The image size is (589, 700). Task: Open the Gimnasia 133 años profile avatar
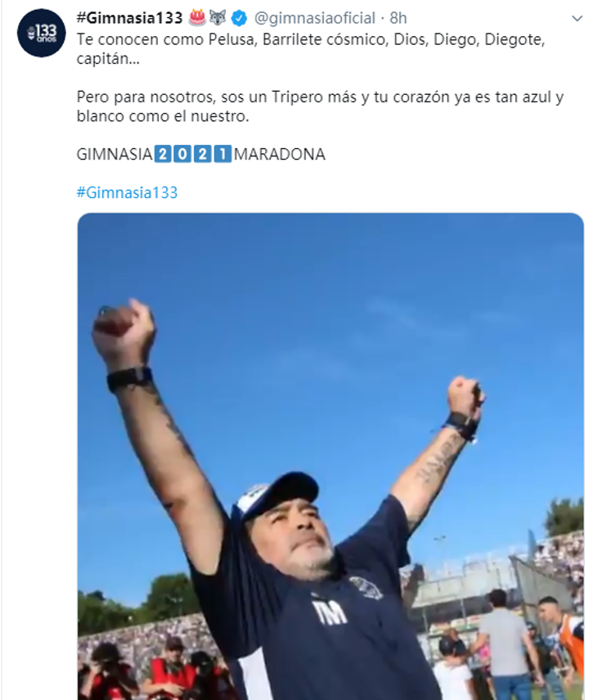pyautogui.click(x=42, y=33)
